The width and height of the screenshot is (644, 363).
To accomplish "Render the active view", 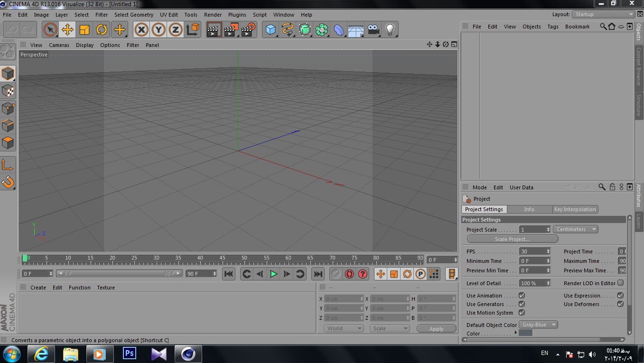I will click(214, 30).
